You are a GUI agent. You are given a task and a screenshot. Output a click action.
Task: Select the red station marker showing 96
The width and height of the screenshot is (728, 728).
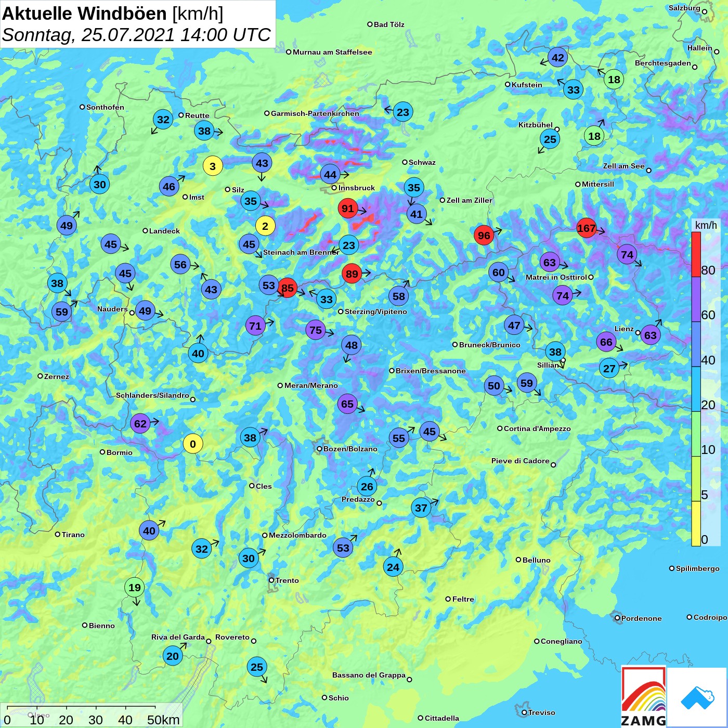(484, 236)
